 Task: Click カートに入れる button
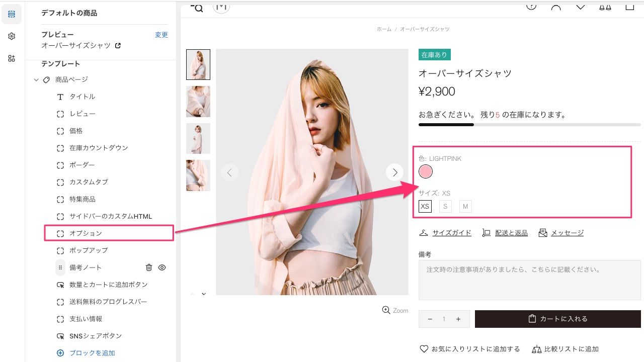click(x=558, y=319)
